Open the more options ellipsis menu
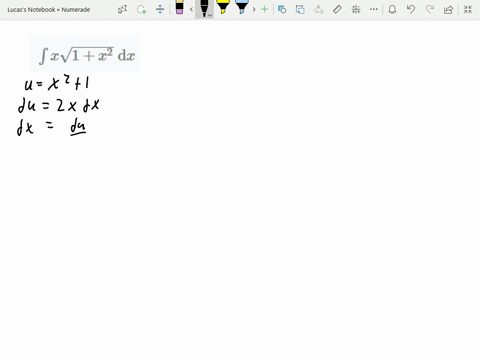The height and width of the screenshot is (360, 480). pos(374,9)
